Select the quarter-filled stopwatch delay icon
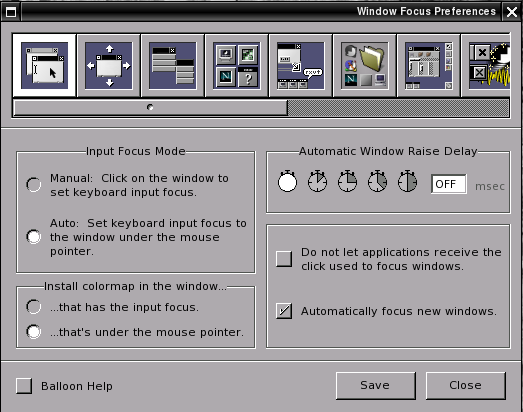Image resolution: width=523 pixels, height=412 pixels. click(347, 181)
